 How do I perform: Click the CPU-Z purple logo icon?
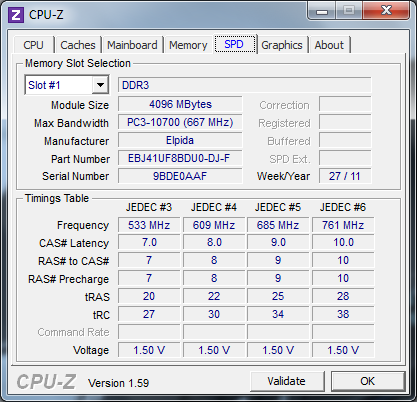click(16, 15)
